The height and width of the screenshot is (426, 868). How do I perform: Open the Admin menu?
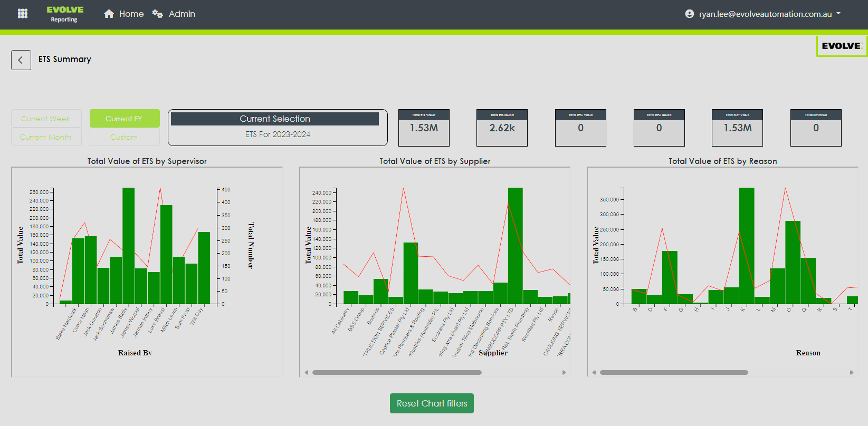[182, 14]
